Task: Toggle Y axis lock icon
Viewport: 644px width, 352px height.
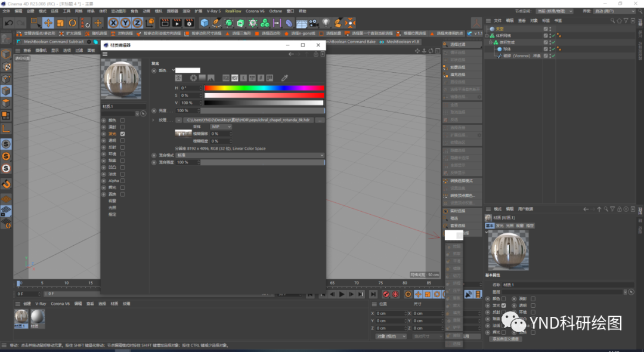Action: 125,23
